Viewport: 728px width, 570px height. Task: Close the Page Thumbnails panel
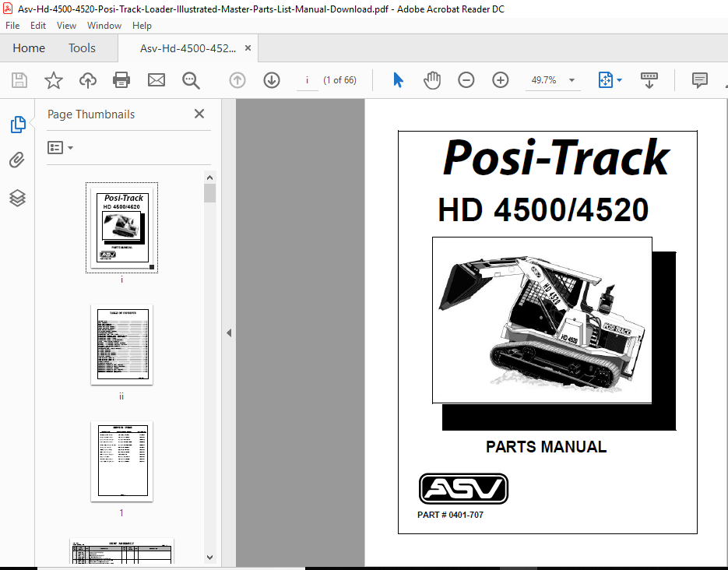coord(199,114)
